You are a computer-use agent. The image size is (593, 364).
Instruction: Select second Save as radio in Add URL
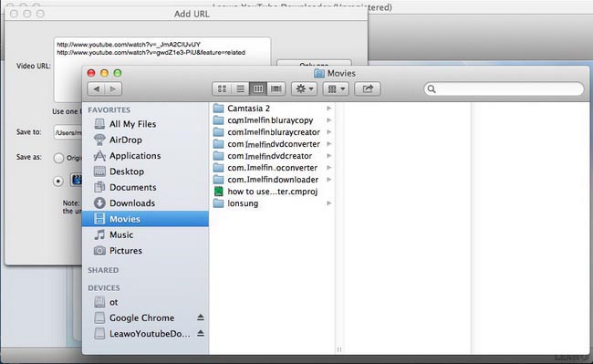tap(57, 182)
